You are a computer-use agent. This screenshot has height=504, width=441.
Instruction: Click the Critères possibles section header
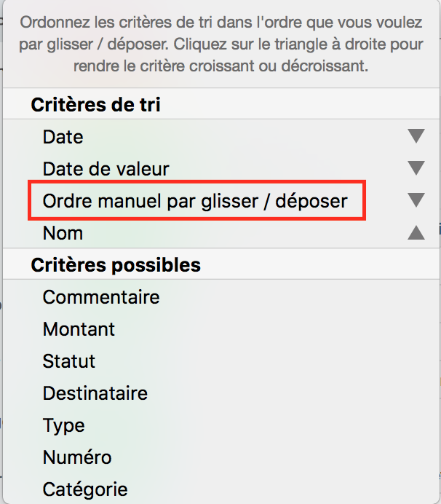(x=116, y=265)
